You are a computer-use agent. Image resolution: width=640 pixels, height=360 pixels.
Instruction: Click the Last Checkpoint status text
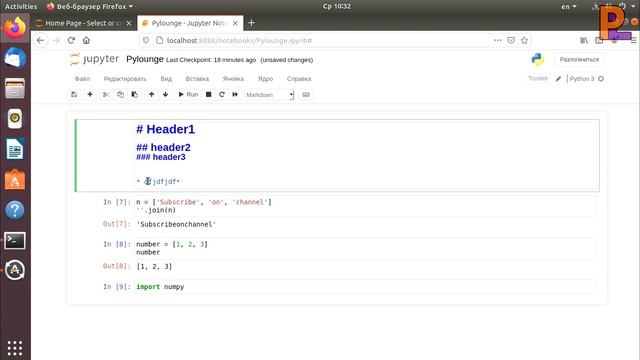point(211,60)
